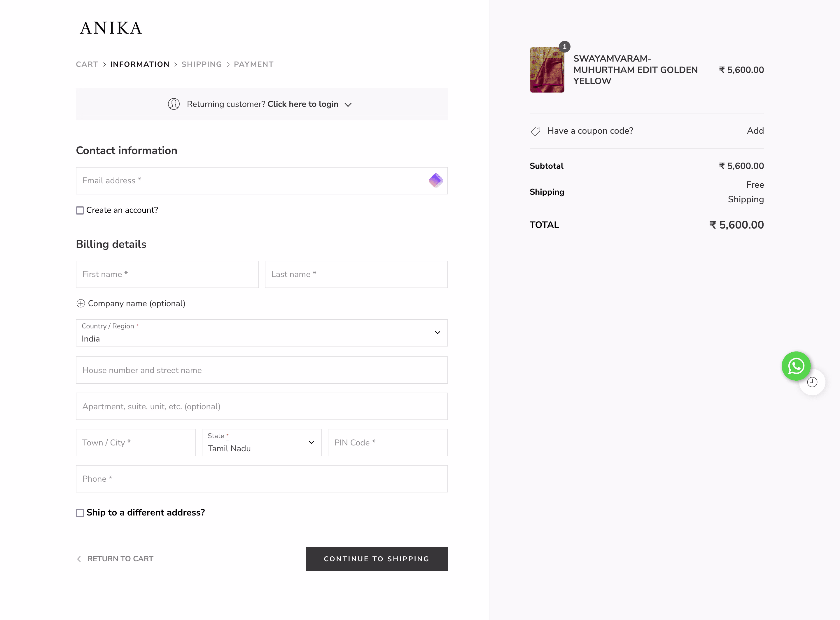Click the purple autofill icon in email field
Screen dimensions: 840x620
(436, 180)
